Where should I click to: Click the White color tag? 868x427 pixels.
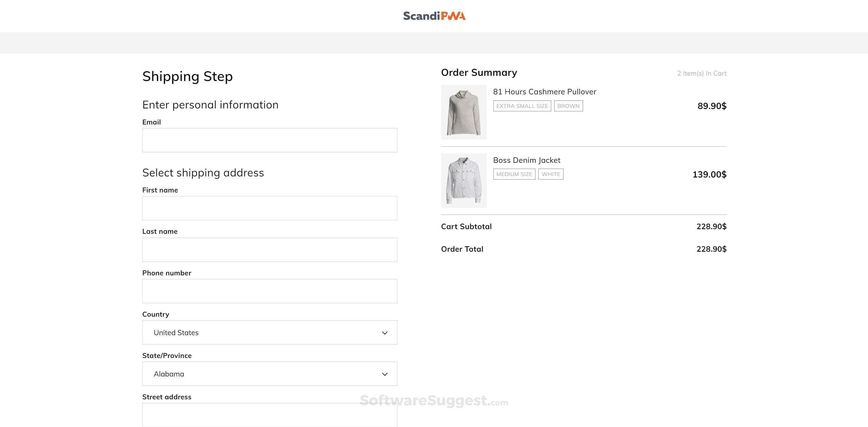coord(551,174)
